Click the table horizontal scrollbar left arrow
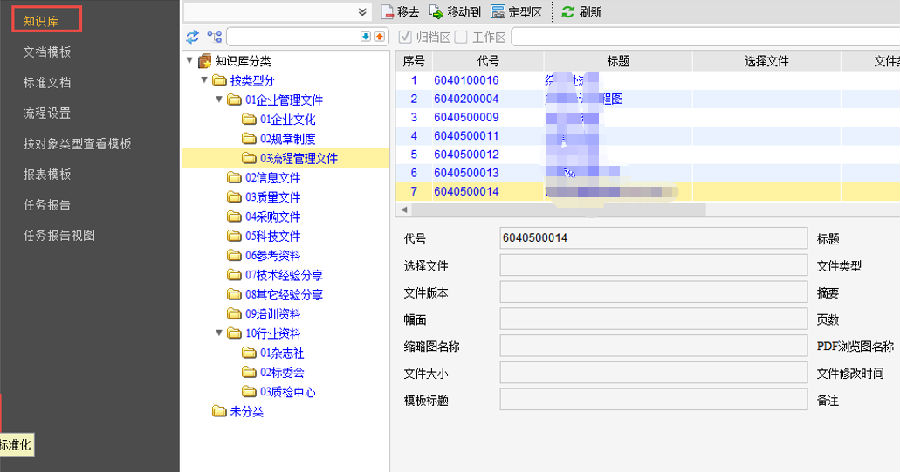900x472 pixels. pyautogui.click(x=404, y=210)
